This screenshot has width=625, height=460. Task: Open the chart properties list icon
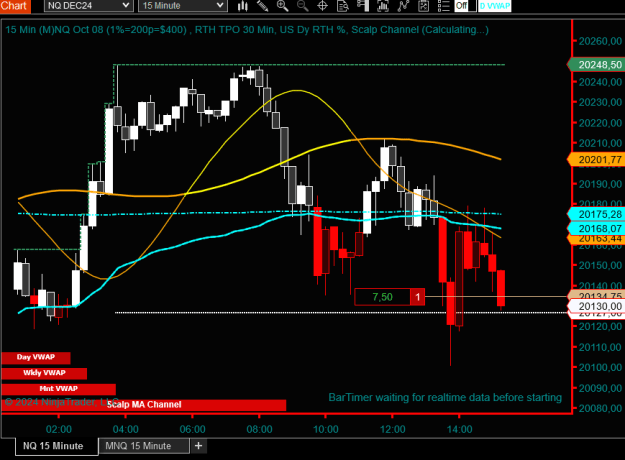(443, 6)
